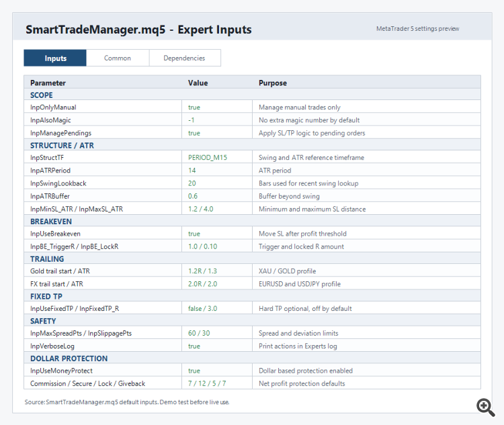The image size is (504, 425).
Task: Click the true value of InpOnlyManual
Action: (194, 107)
